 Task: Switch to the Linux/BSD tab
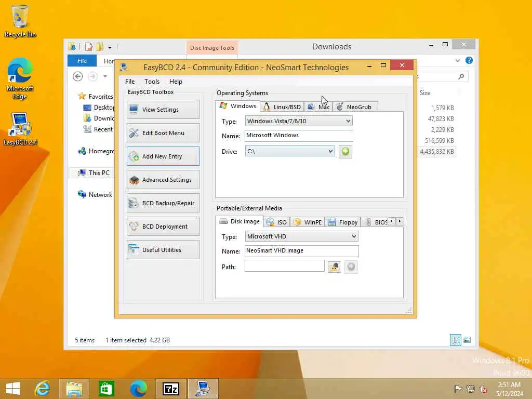pos(282,107)
